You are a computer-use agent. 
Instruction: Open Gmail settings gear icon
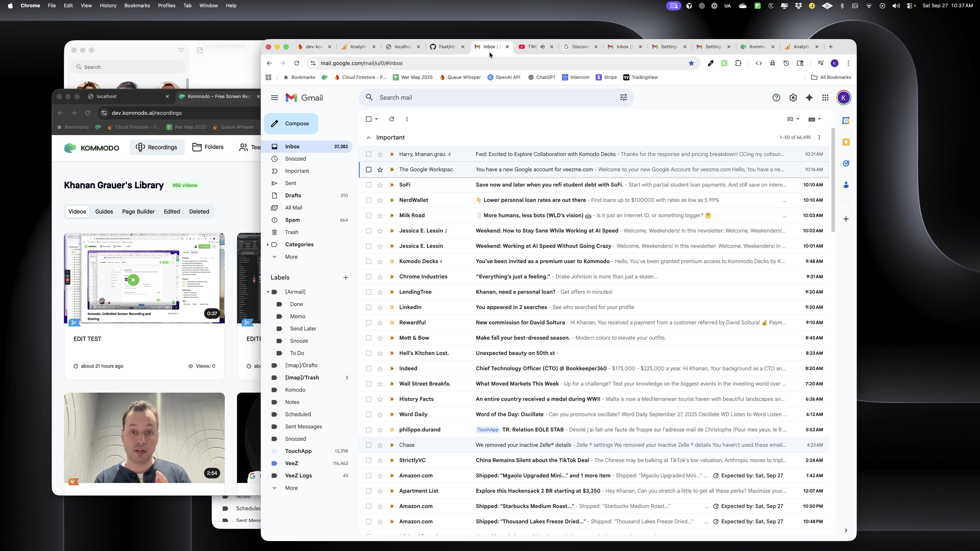793,98
